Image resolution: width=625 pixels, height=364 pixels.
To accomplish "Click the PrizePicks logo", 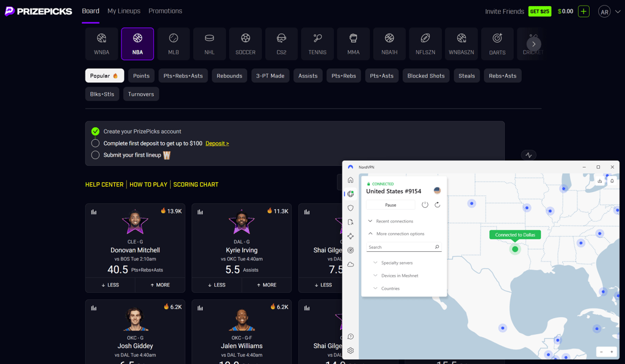I will tap(38, 11).
